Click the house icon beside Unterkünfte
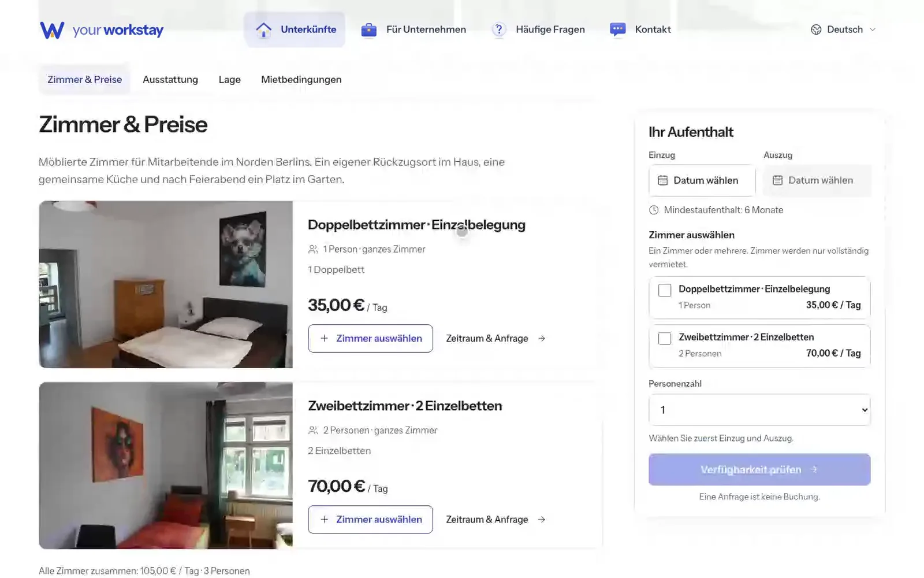924x578 pixels. 263,30
